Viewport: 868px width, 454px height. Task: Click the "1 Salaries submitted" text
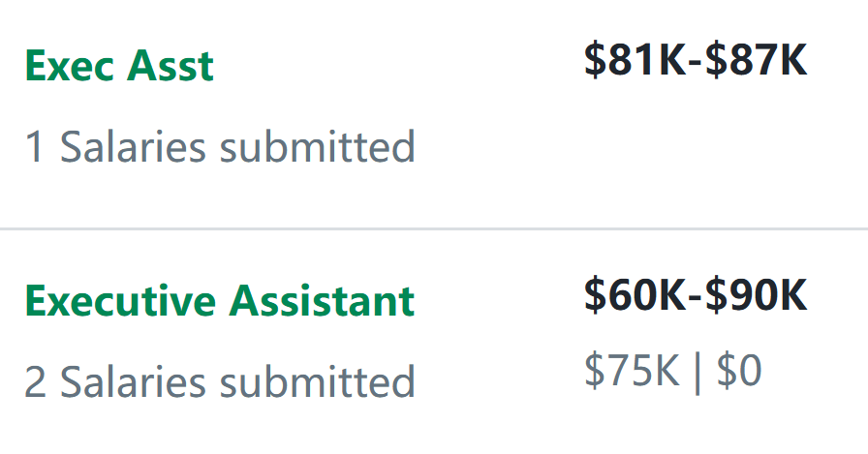pos(220,147)
